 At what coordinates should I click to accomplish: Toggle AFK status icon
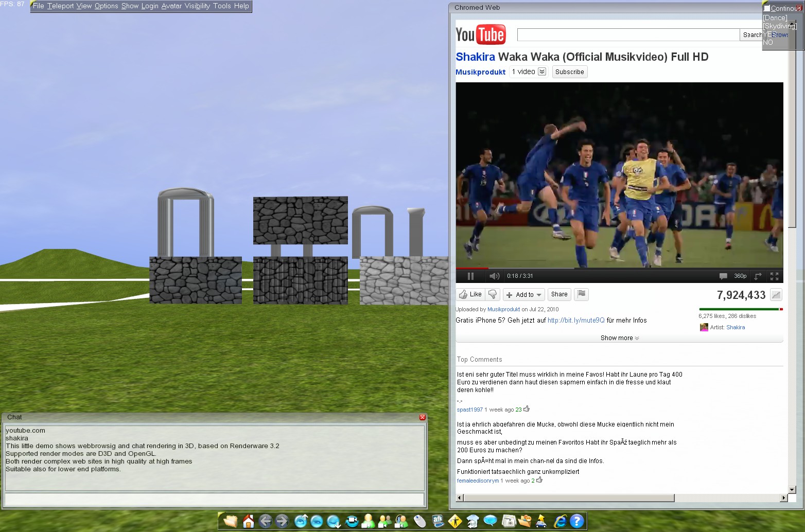pyautogui.click(x=437, y=521)
